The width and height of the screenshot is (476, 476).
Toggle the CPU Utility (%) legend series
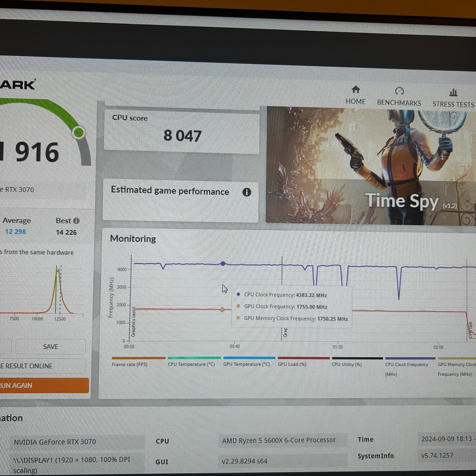point(357,362)
